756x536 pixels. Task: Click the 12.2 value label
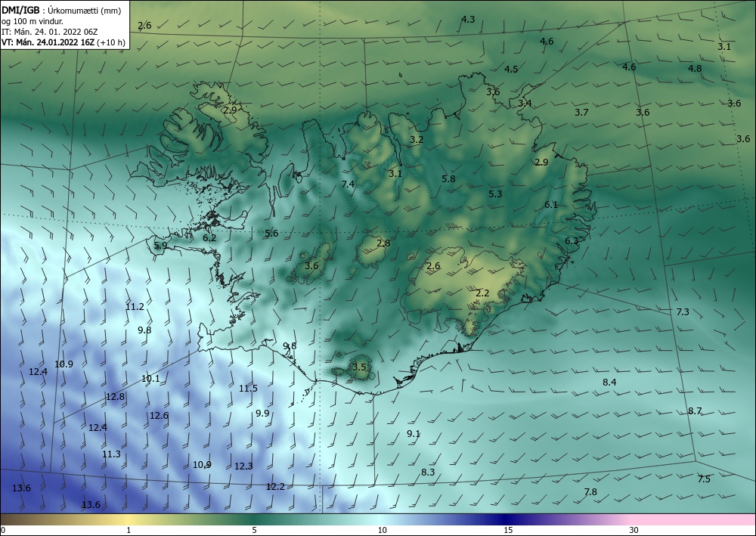click(275, 487)
